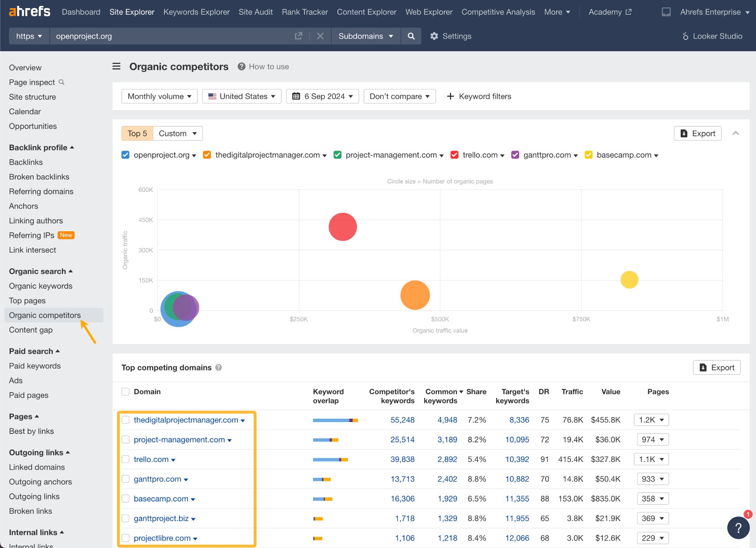Screen dimensions: 756x548
Task: Check the row checkbox for basecamp.com
Action: (x=126, y=499)
